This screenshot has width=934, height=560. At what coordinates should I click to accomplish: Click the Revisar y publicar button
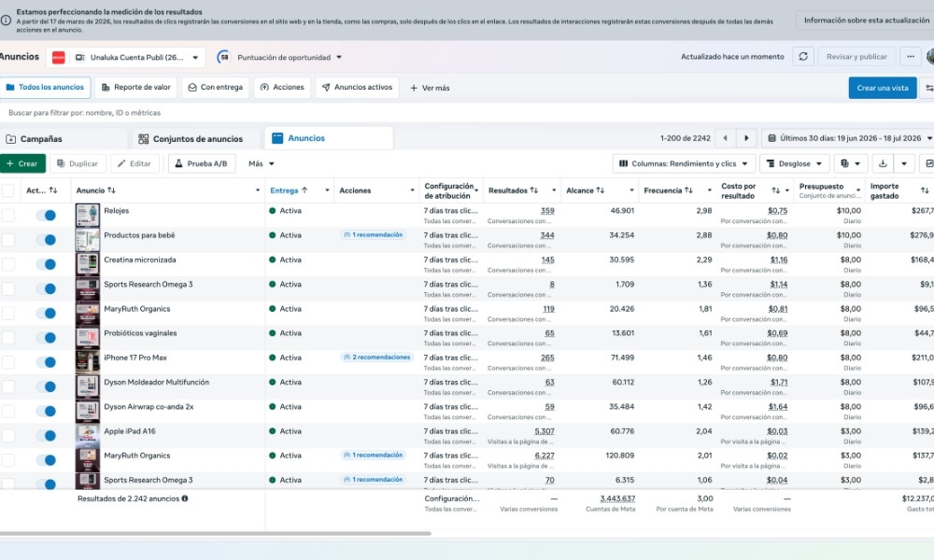856,57
